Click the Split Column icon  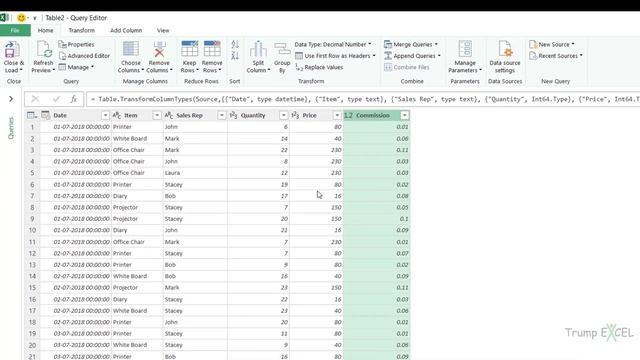[258, 49]
